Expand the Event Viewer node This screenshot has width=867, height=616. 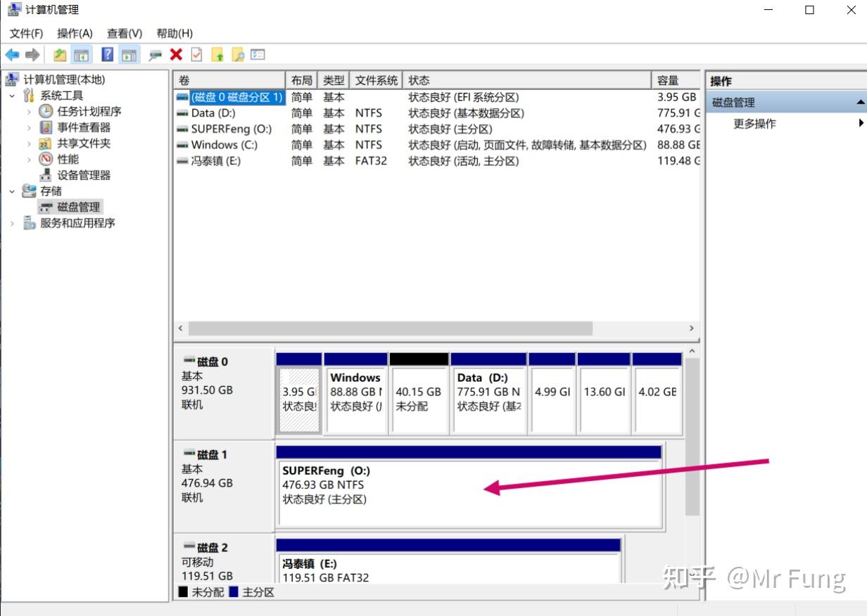[x=29, y=127]
